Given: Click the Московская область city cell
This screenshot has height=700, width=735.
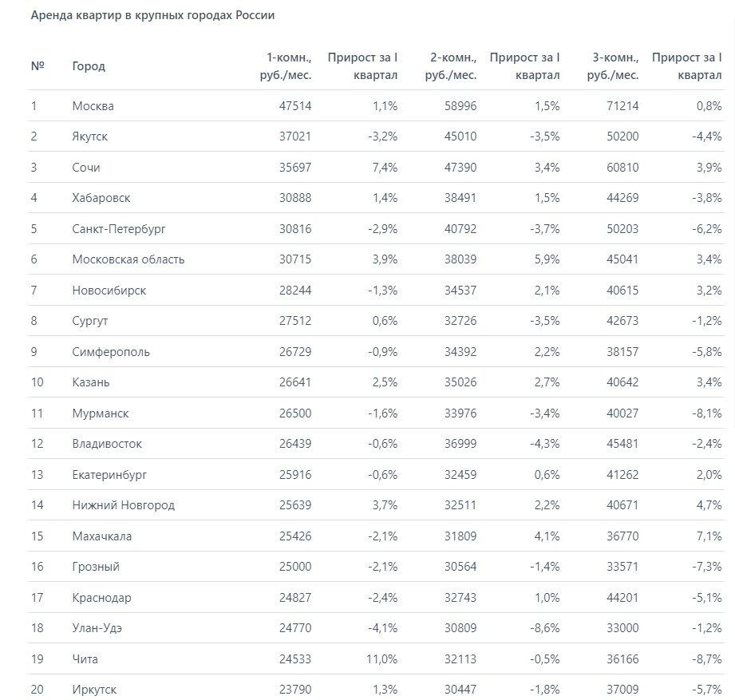Looking at the screenshot, I should [128, 259].
